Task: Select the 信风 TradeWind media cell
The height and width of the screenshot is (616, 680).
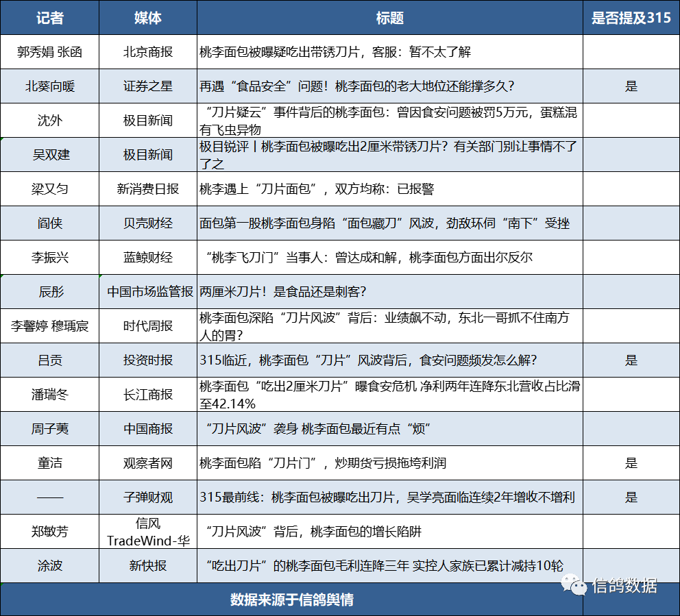Action: coord(148,532)
